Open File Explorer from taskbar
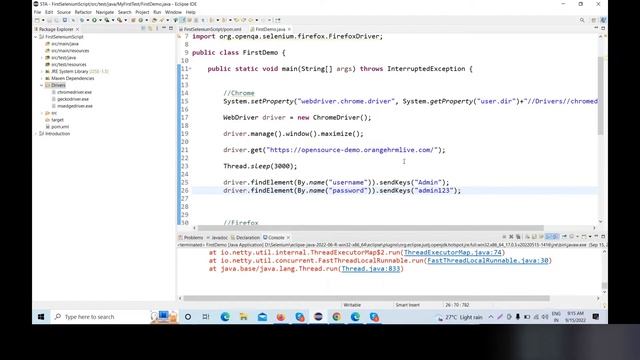The width and height of the screenshot is (640, 360). coord(243,317)
